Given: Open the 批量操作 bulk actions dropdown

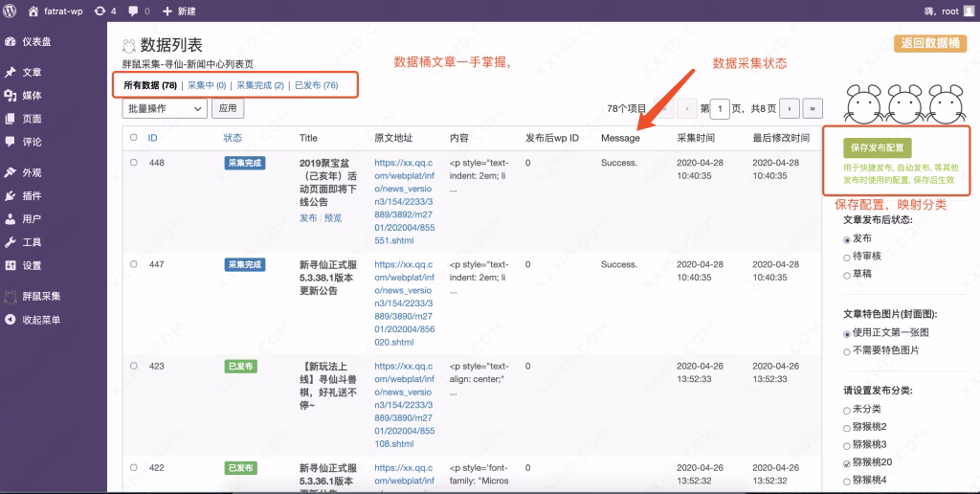Looking at the screenshot, I should [x=165, y=109].
